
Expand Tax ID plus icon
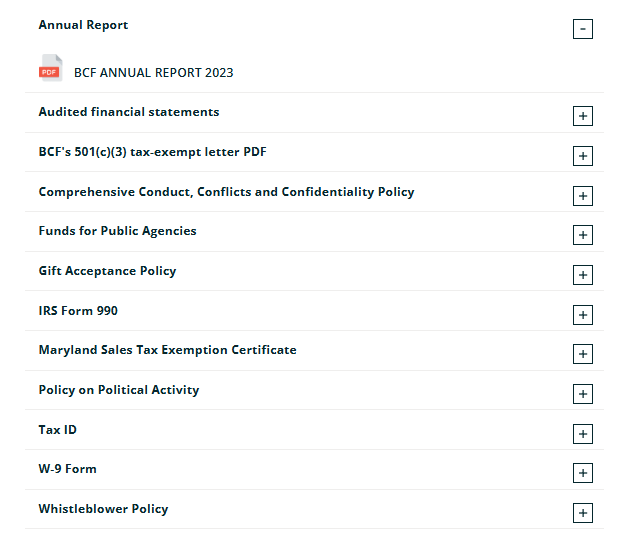583,434
